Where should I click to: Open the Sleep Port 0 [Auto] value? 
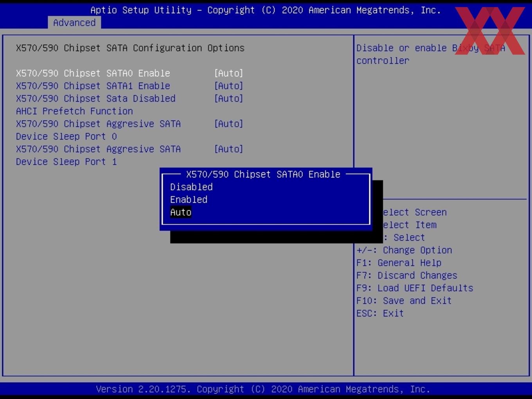[x=229, y=124]
